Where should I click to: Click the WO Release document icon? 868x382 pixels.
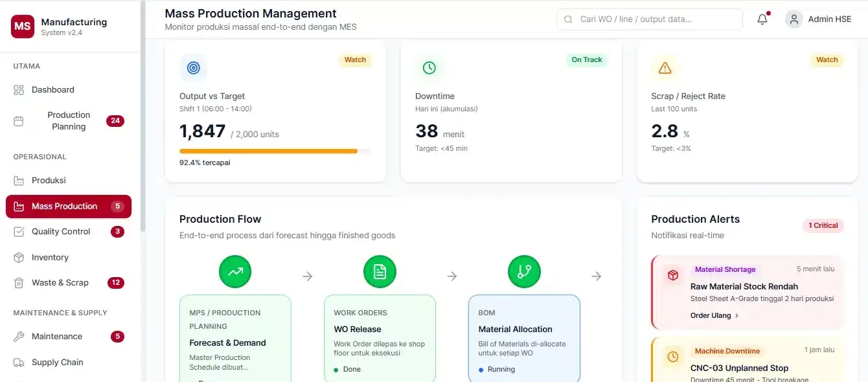380,272
